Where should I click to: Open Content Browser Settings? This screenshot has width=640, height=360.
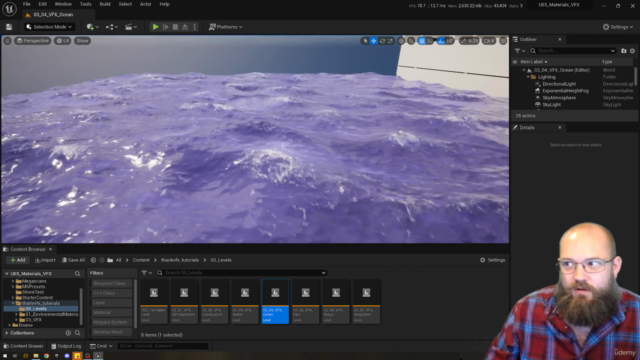(493, 260)
